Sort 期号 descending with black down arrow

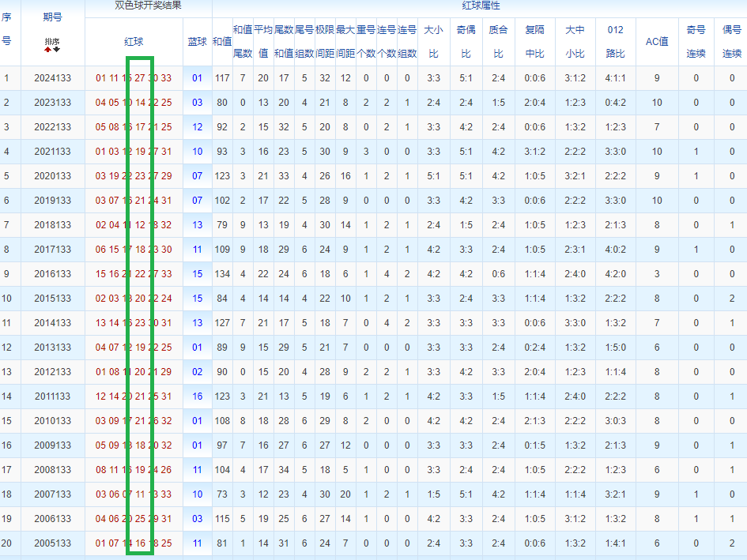coord(57,49)
